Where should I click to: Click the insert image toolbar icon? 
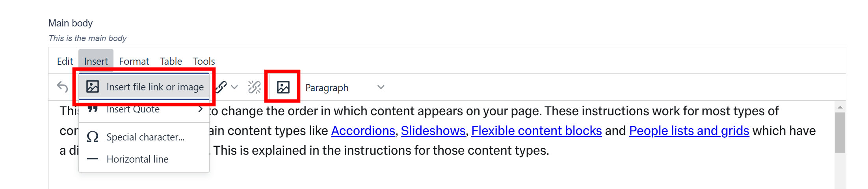[x=283, y=87]
